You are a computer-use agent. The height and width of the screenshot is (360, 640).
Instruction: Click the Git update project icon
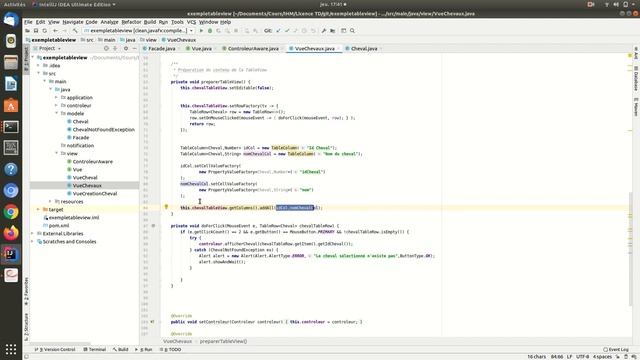[x=278, y=31]
